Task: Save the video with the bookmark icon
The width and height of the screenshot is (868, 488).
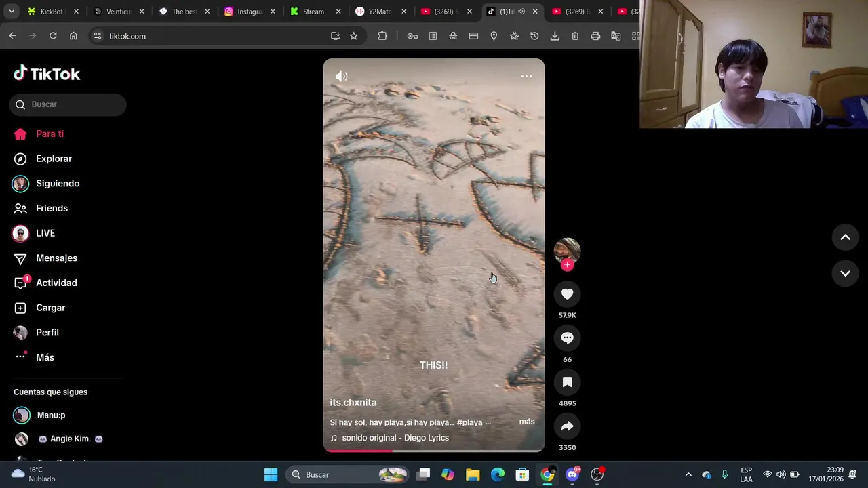Action: (x=568, y=382)
